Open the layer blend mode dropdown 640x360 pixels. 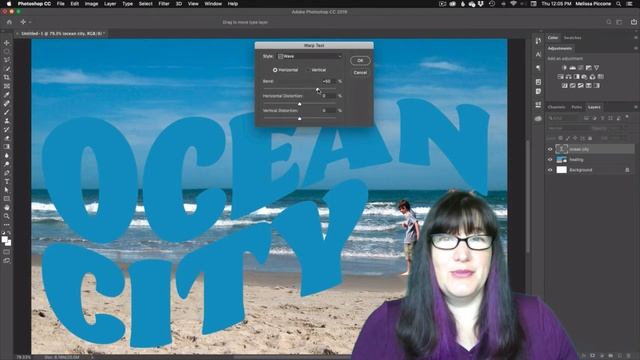tap(567, 128)
